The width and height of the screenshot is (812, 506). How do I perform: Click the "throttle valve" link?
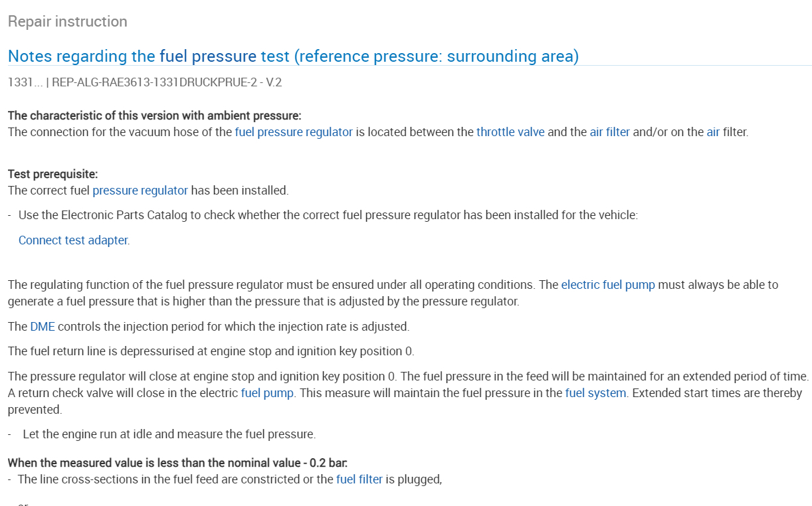[510, 131]
